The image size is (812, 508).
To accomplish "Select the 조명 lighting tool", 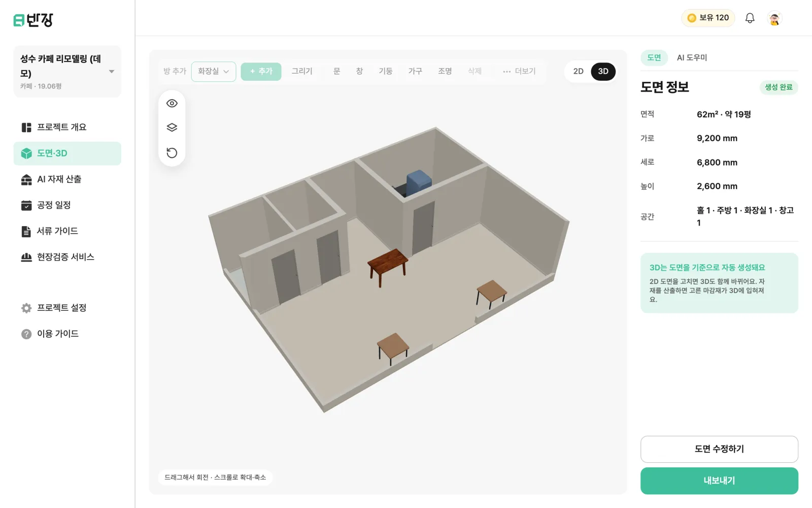I will 445,71.
